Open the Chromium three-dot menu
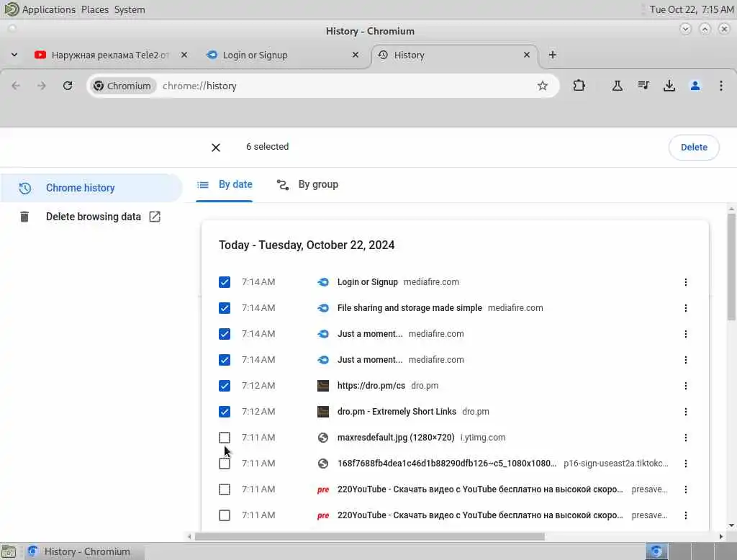 721,86
